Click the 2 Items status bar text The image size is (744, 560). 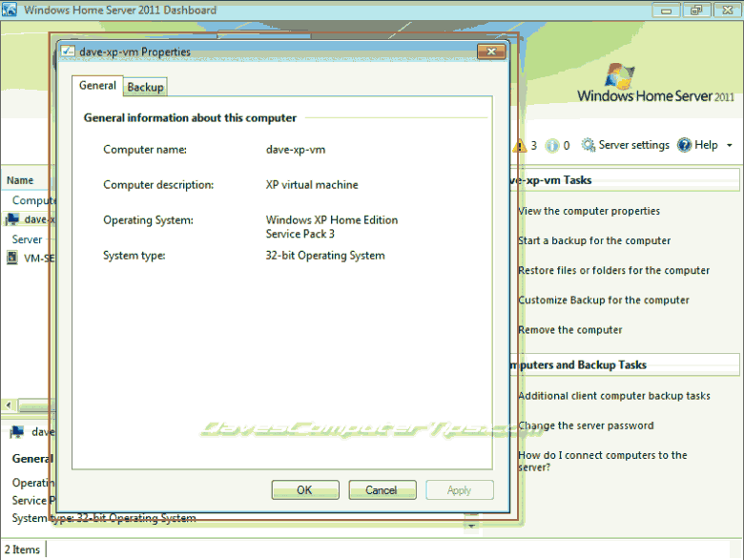click(x=22, y=550)
